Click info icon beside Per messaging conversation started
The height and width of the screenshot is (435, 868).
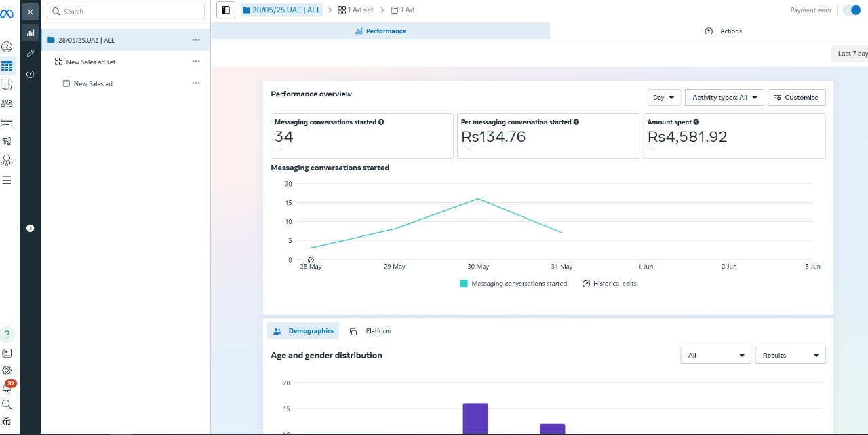(576, 122)
